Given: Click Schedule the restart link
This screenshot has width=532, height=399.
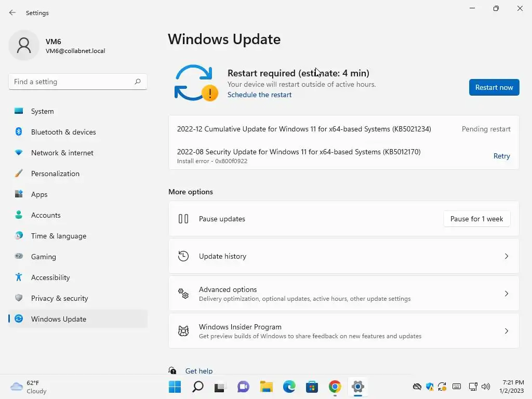Looking at the screenshot, I should [x=259, y=95].
